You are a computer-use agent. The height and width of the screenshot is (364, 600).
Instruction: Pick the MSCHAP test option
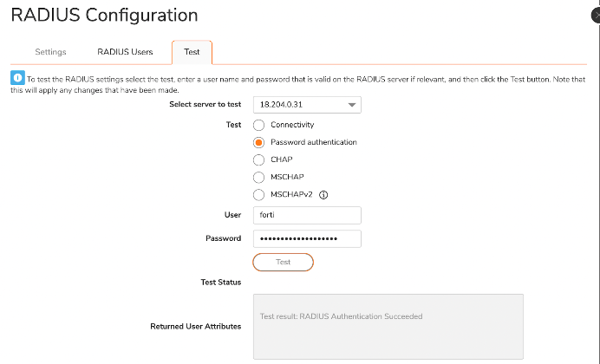click(258, 177)
